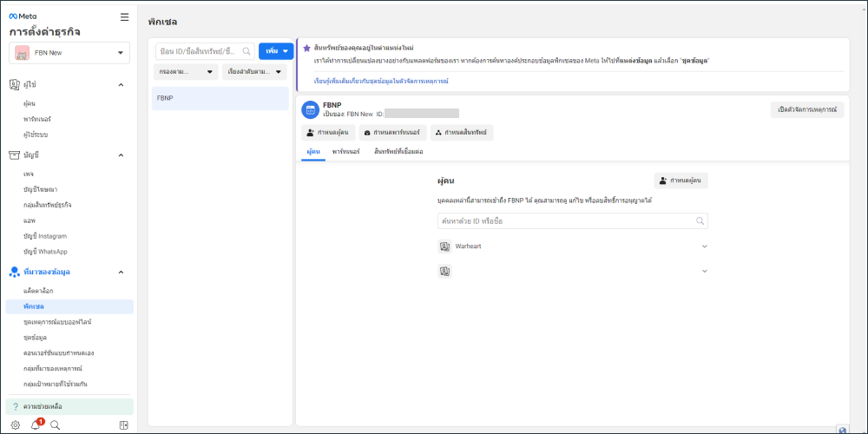Open ชุดเหตุการณ์แบบออฟไลน์ in the sidebar

57,322
